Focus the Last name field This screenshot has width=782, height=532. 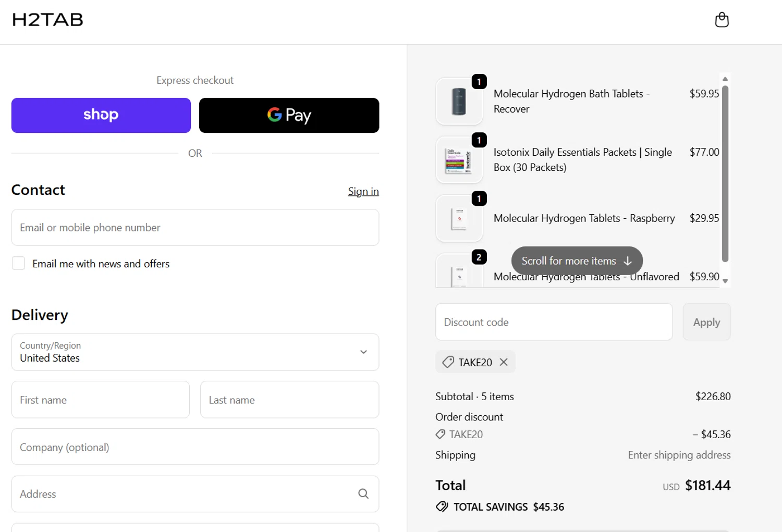click(x=289, y=400)
